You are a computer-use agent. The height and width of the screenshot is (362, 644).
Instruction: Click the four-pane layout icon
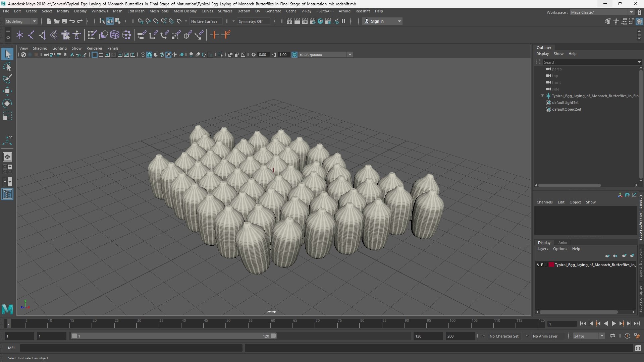coord(7,169)
